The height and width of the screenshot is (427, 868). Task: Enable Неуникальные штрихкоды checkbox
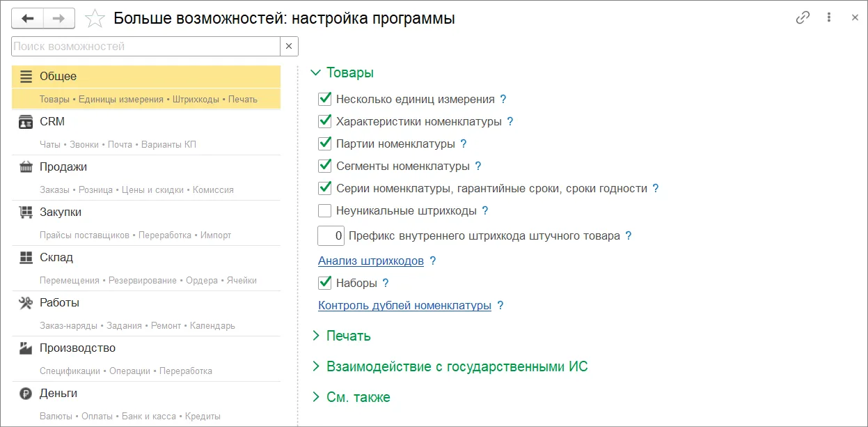tap(324, 210)
